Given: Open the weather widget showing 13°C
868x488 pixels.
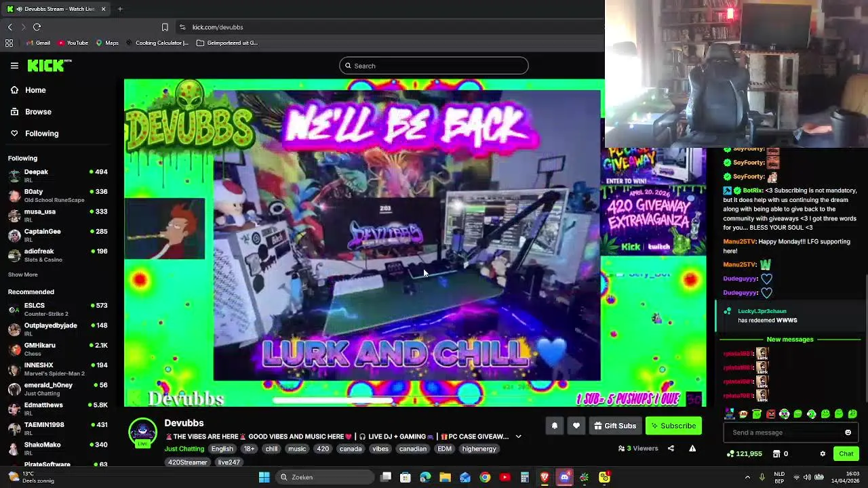Looking at the screenshot, I should (x=30, y=477).
